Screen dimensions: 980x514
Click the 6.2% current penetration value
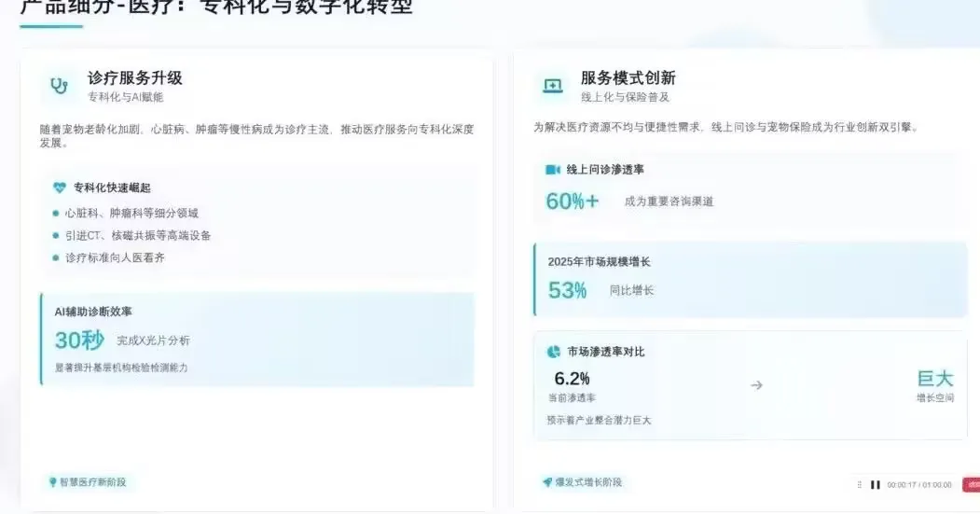pyautogui.click(x=572, y=379)
